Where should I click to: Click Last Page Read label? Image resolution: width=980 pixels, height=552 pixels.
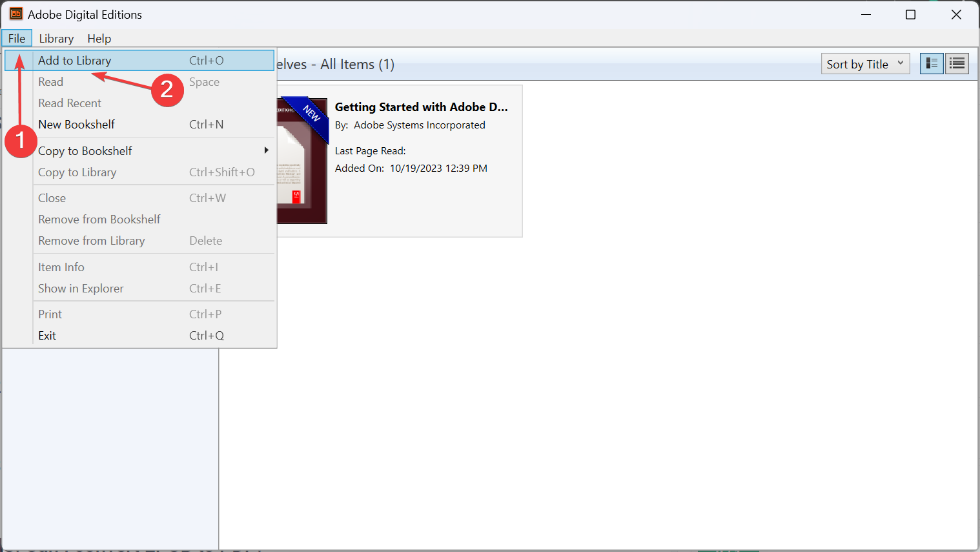click(x=370, y=151)
